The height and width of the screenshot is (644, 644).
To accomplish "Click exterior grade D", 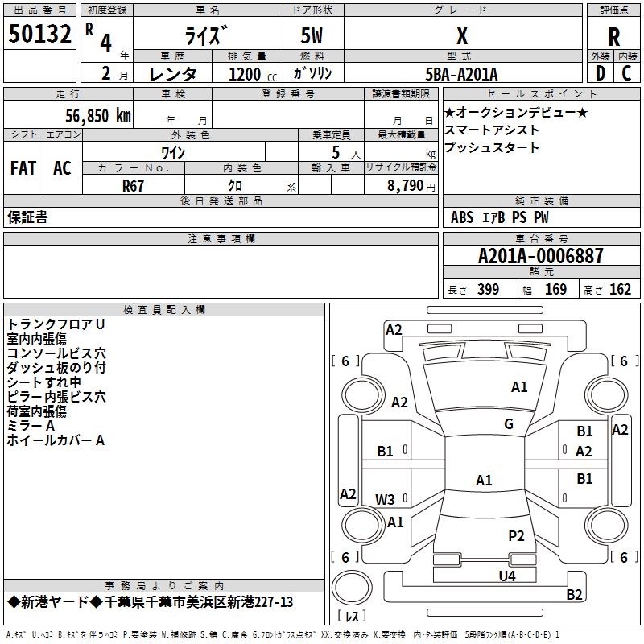I will pos(601,73).
